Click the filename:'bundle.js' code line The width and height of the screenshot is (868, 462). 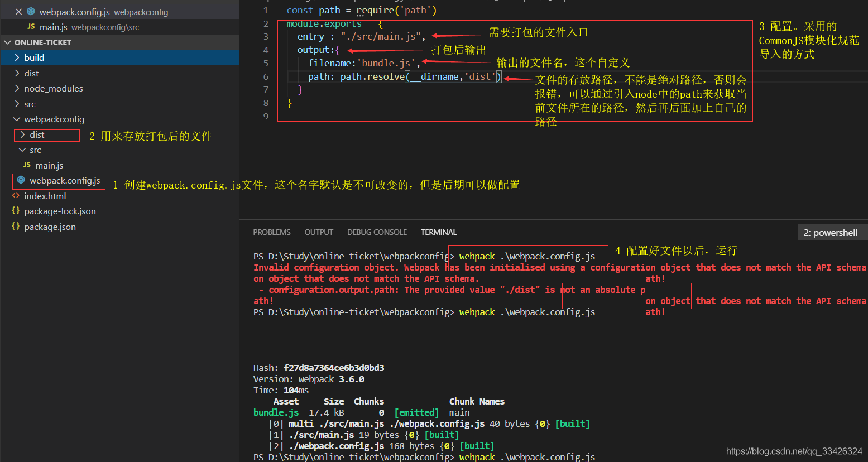click(x=364, y=63)
